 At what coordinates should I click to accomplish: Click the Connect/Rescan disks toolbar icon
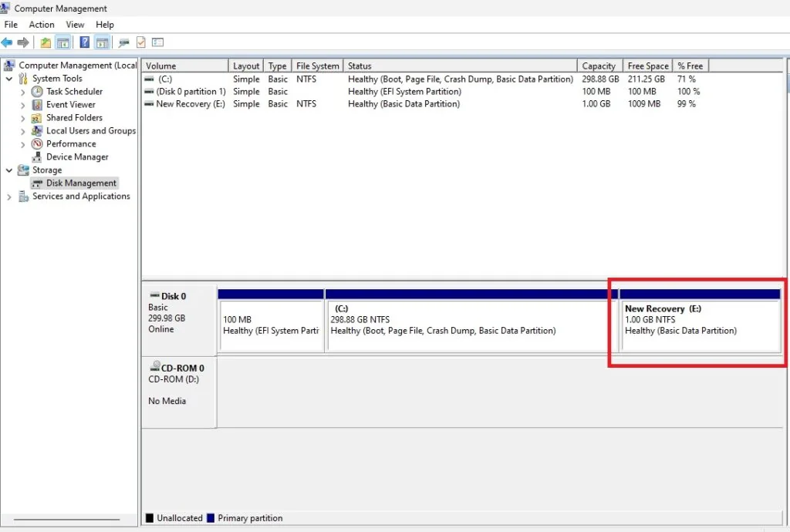124,42
